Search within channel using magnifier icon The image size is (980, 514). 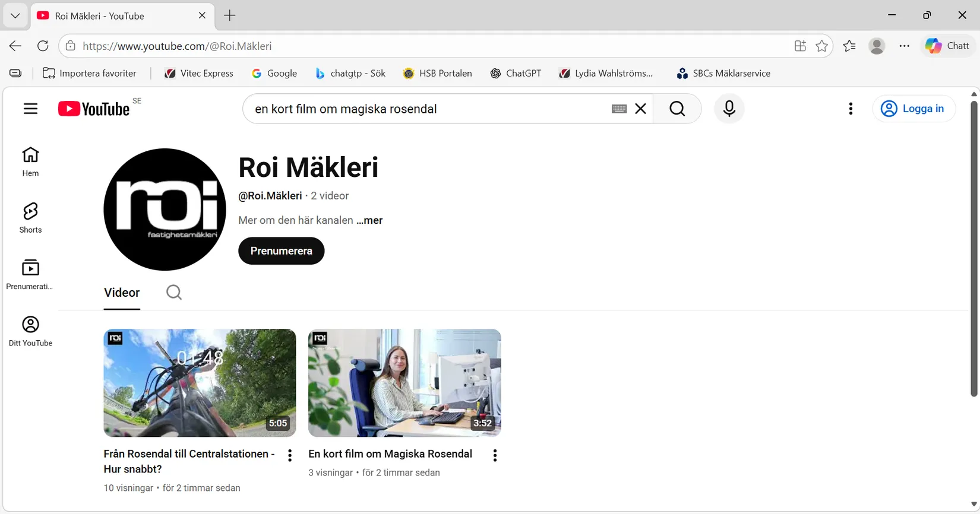[x=174, y=293]
